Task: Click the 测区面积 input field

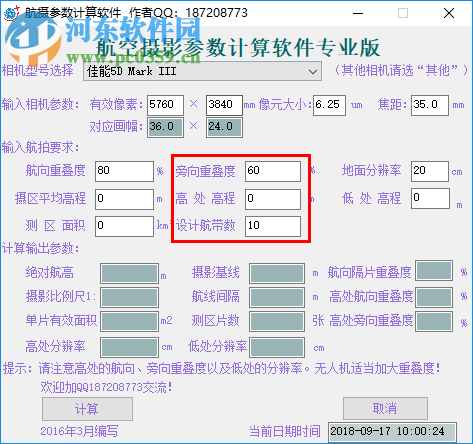Action: (124, 227)
